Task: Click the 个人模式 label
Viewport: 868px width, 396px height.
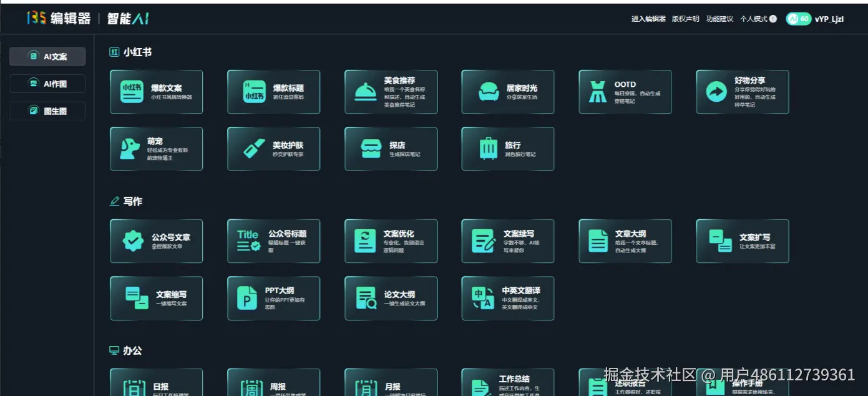Action: tap(754, 19)
